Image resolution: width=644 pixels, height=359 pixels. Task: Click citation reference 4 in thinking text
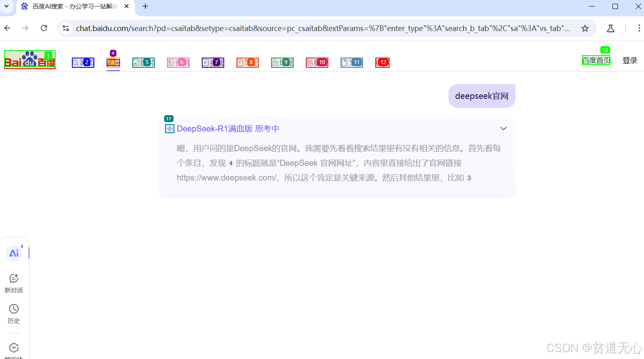click(231, 163)
